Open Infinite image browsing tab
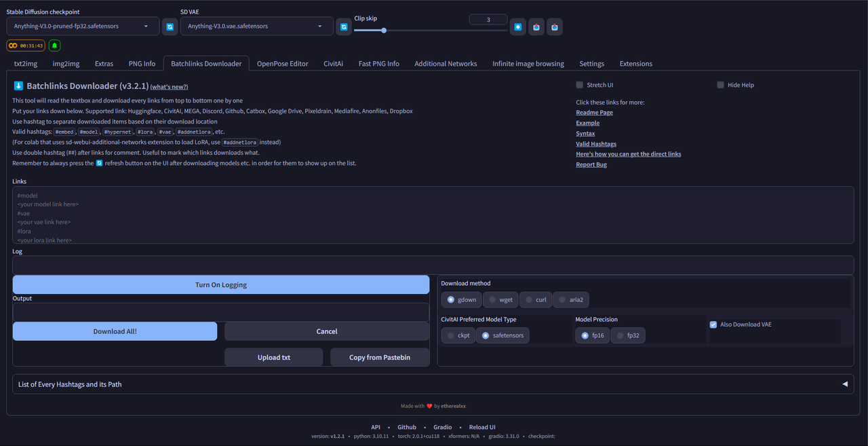 pyautogui.click(x=528, y=63)
